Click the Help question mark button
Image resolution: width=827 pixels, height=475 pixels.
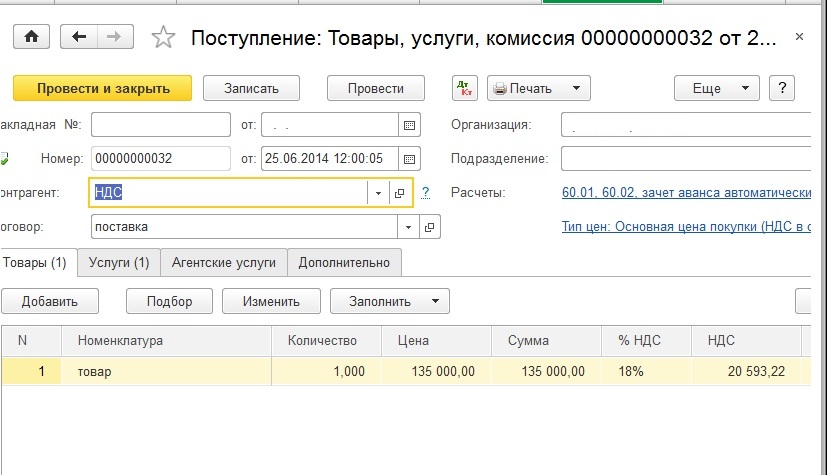click(x=786, y=88)
